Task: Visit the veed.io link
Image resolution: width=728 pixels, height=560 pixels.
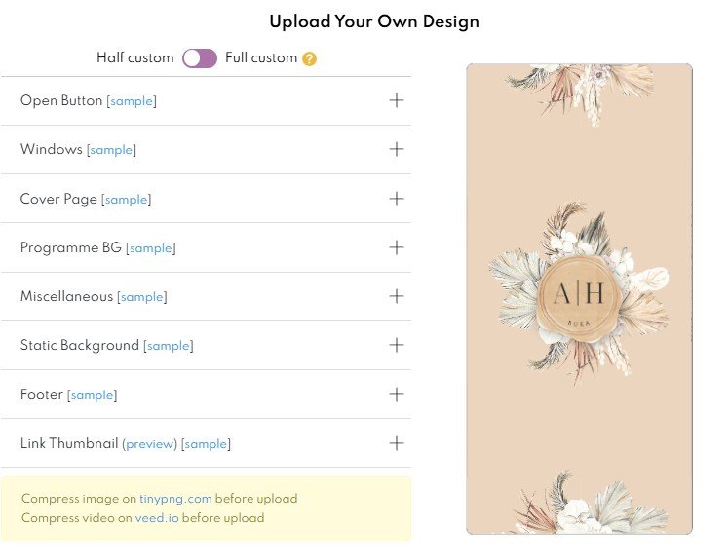Action: (157, 518)
